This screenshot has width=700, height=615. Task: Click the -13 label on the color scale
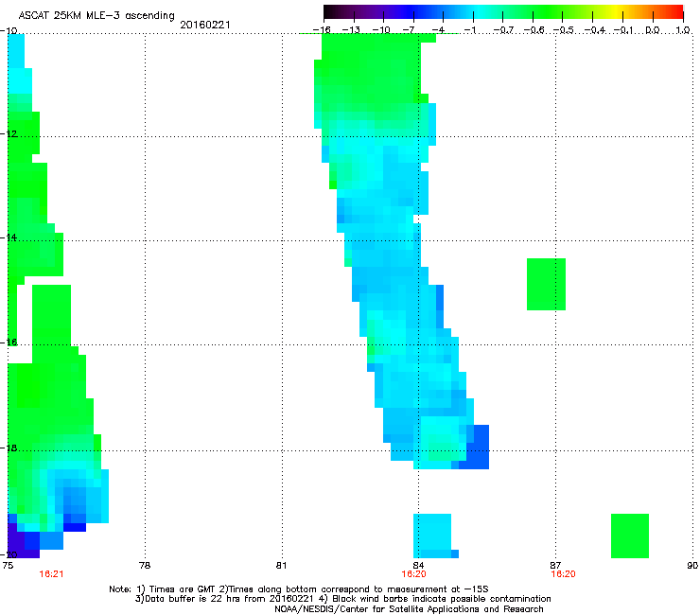[x=351, y=30]
